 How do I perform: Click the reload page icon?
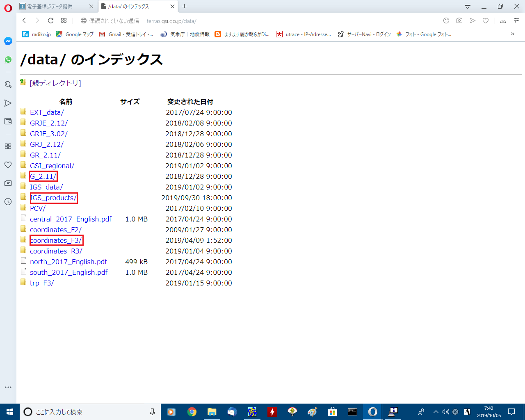pyautogui.click(x=50, y=21)
